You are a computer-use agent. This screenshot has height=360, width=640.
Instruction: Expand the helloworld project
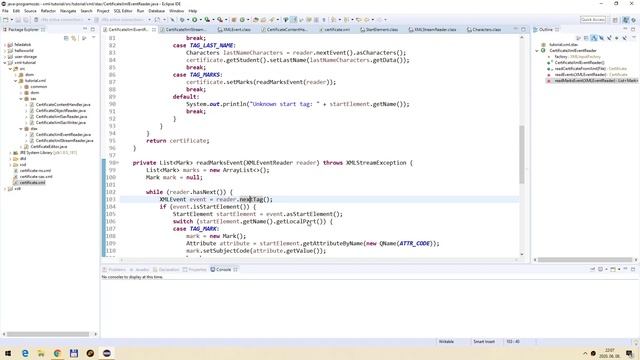(x=5, y=51)
